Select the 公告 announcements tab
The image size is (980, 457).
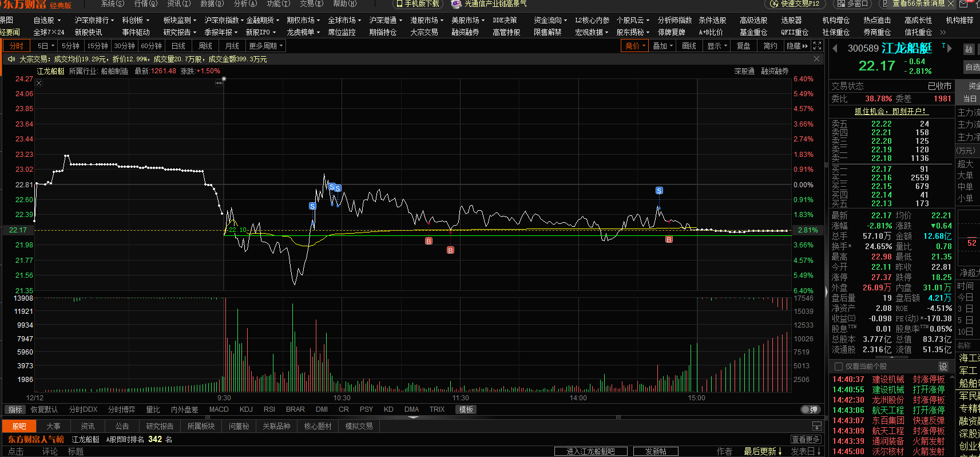tap(122, 426)
